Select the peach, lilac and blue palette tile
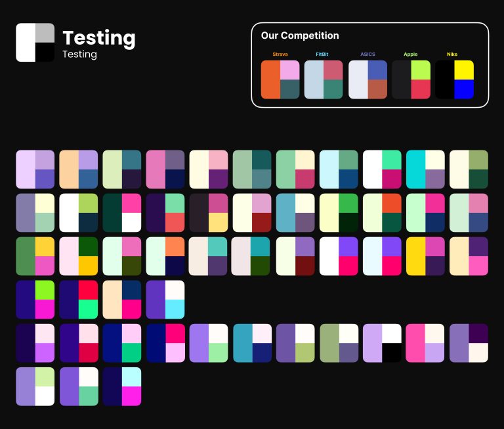Image resolution: width=504 pixels, height=429 pixels. [x=79, y=169]
